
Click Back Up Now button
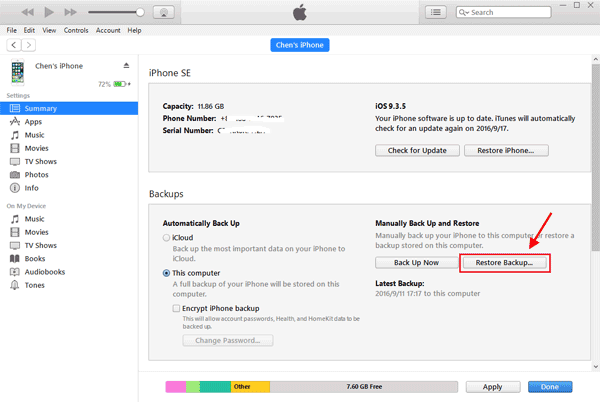(416, 262)
